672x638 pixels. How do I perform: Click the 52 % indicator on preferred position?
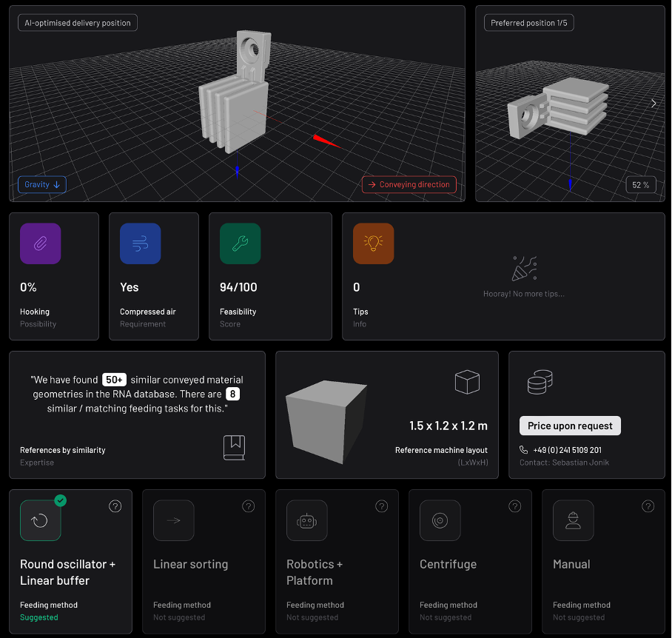pyautogui.click(x=640, y=184)
